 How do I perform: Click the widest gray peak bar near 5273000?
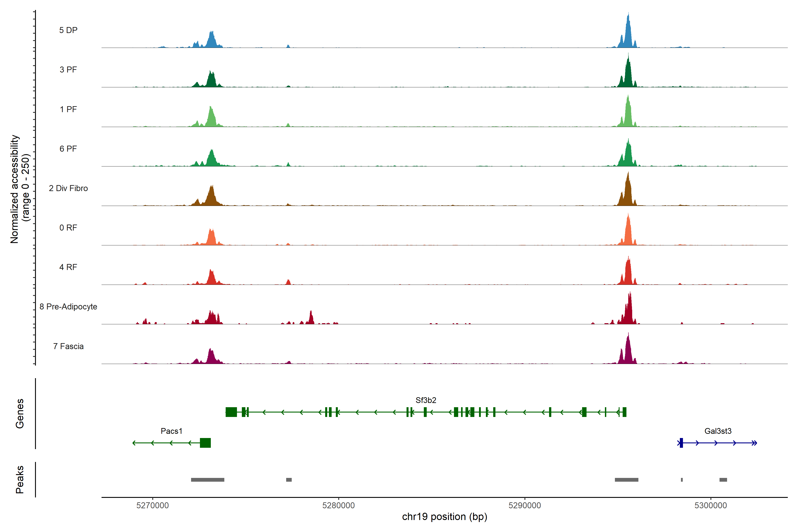pyautogui.click(x=207, y=480)
